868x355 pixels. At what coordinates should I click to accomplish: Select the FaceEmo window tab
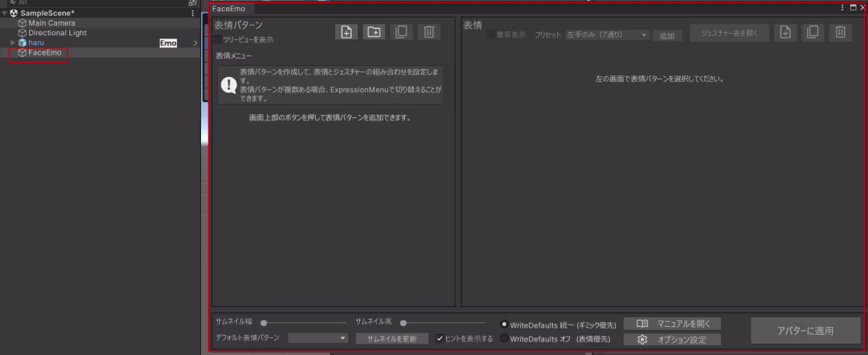coord(232,8)
